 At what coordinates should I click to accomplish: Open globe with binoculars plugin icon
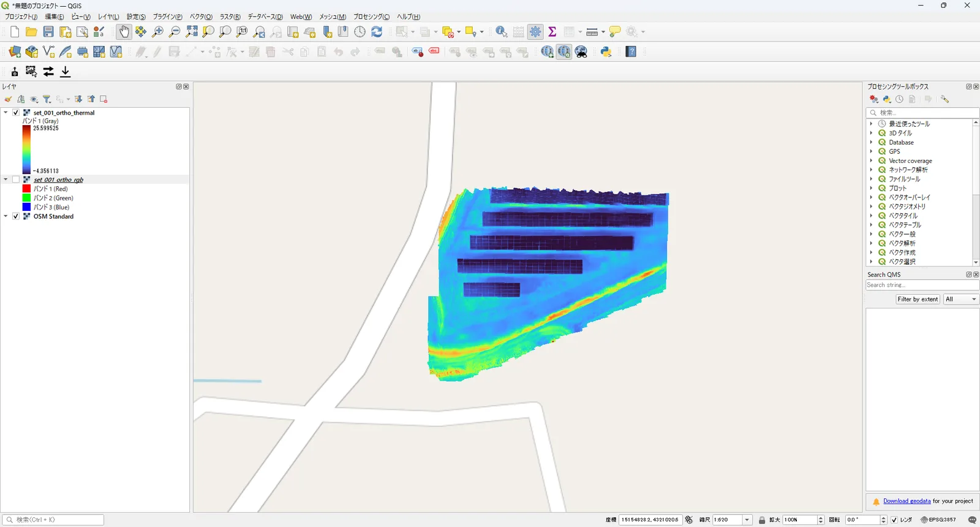pos(581,52)
